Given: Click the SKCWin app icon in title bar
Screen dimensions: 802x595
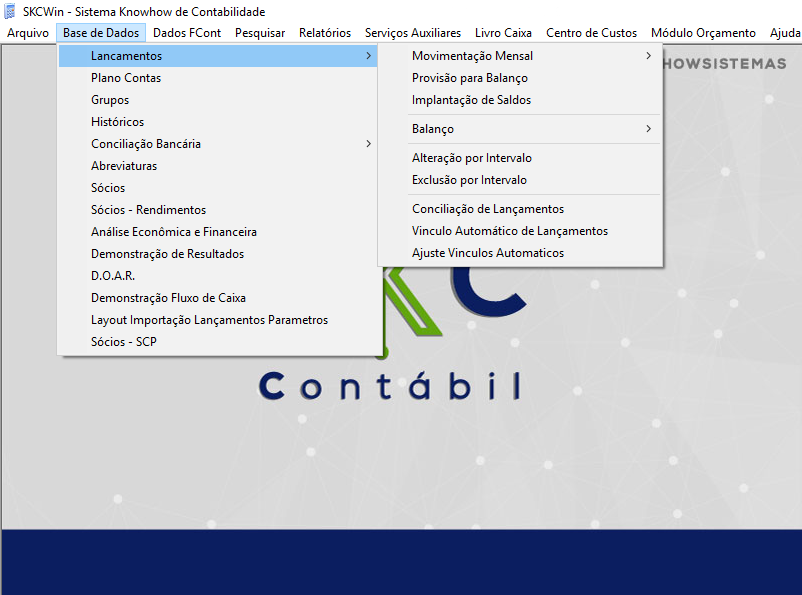Looking at the screenshot, I should 11,11.
